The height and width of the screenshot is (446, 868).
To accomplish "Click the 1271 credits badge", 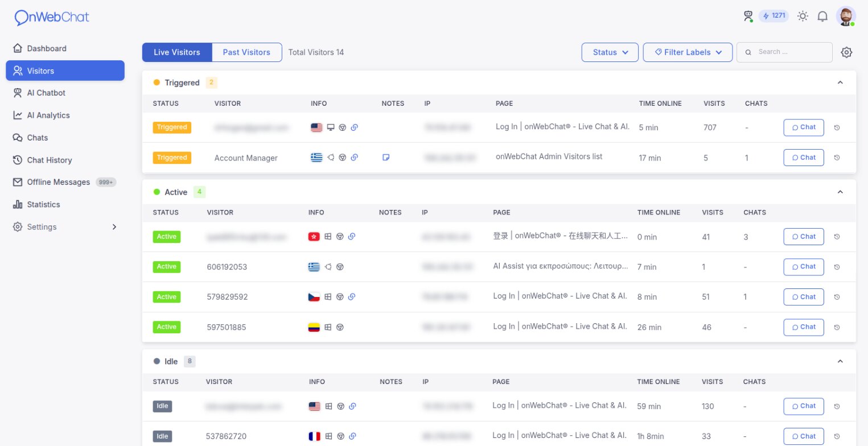I will coord(774,16).
